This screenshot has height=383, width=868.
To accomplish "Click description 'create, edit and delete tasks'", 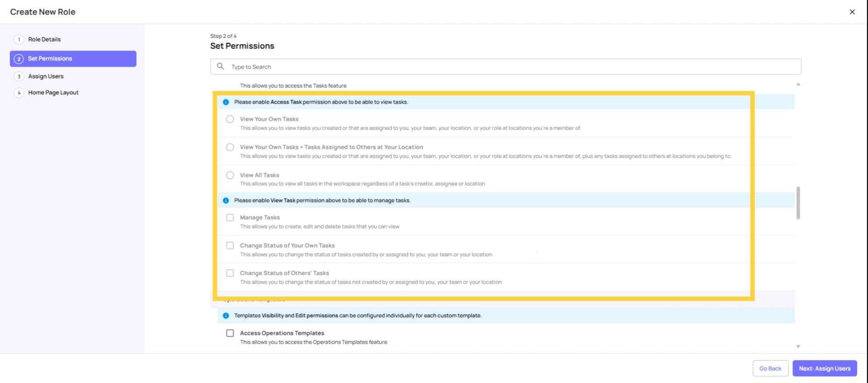I will point(320,227).
